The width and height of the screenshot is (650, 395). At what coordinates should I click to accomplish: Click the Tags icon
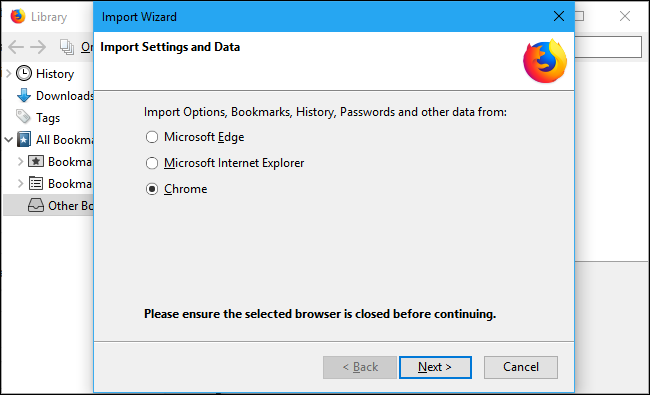23,117
